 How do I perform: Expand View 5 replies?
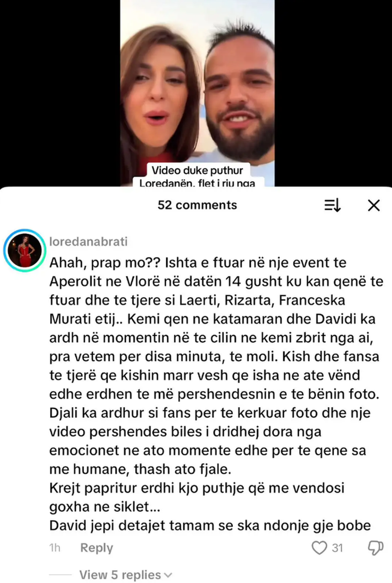click(125, 575)
